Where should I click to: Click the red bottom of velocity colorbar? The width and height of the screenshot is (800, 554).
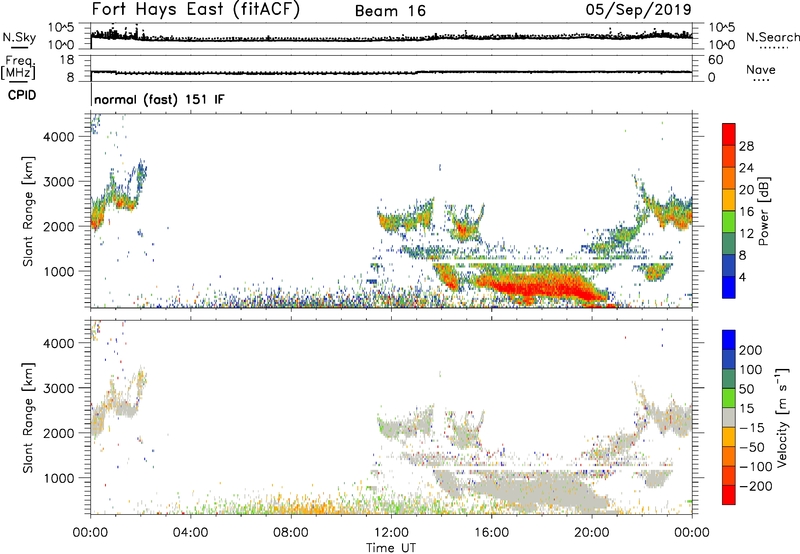(x=729, y=495)
